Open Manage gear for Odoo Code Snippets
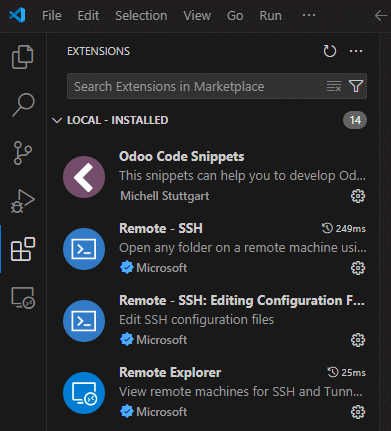Viewport: 391px width, 431px height. tap(358, 196)
